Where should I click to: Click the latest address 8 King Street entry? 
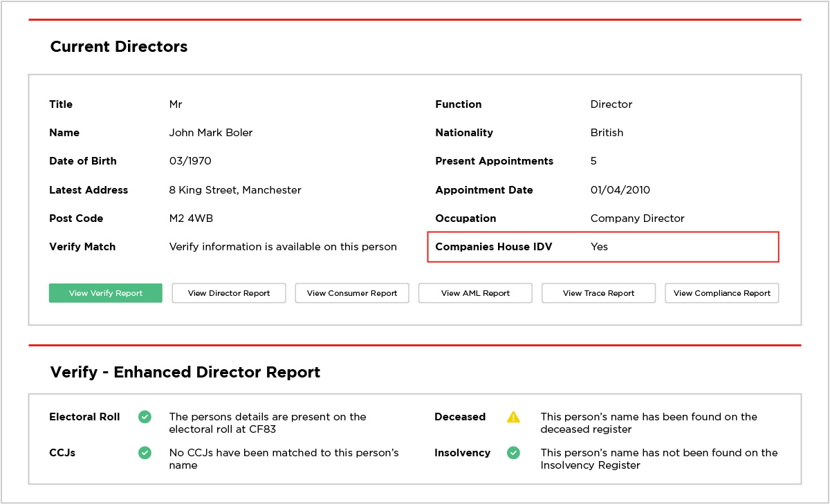[x=234, y=189]
